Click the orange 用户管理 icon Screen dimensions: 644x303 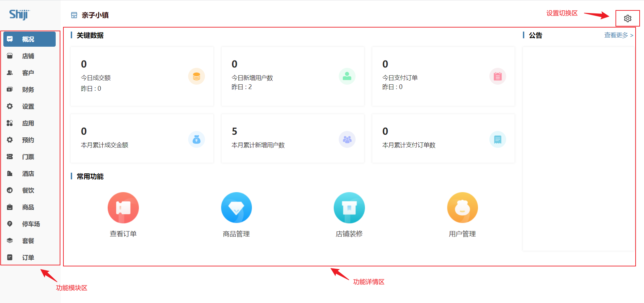point(463,208)
